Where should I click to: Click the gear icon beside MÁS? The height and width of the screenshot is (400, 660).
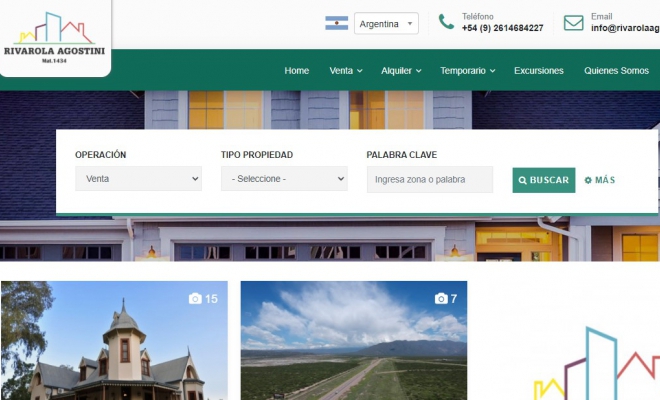tap(588, 180)
